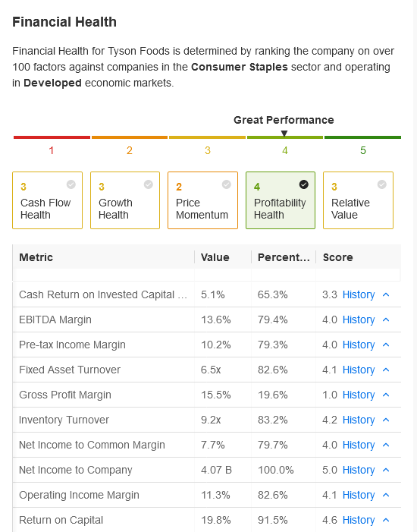The height and width of the screenshot is (532, 417).
Task: Toggle the Cash Flow Health checkmark icon
Action: [71, 184]
